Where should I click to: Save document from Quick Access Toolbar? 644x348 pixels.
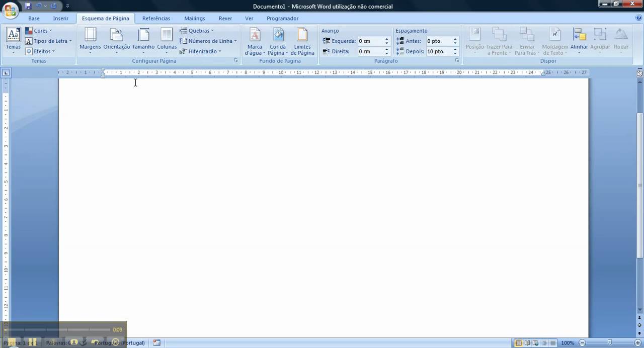(x=28, y=6)
